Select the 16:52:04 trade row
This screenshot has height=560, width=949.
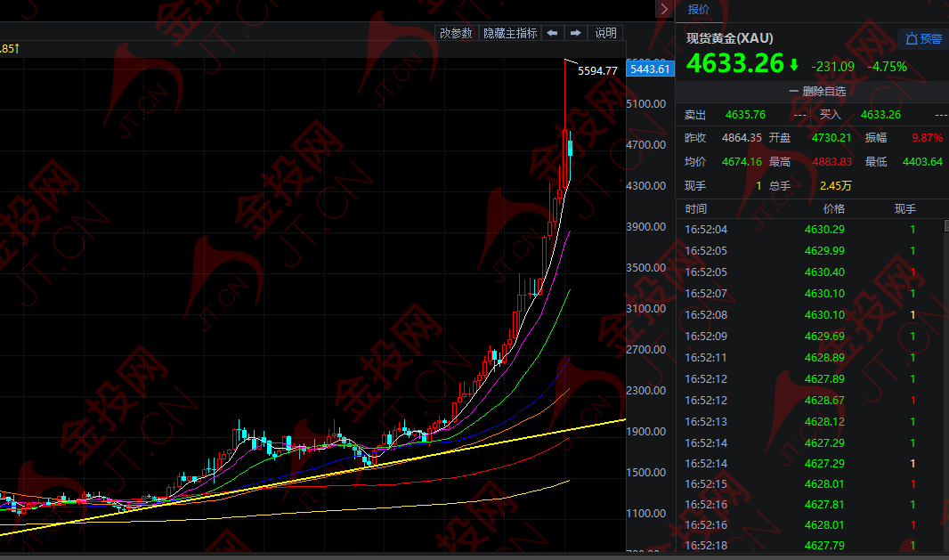coord(810,230)
